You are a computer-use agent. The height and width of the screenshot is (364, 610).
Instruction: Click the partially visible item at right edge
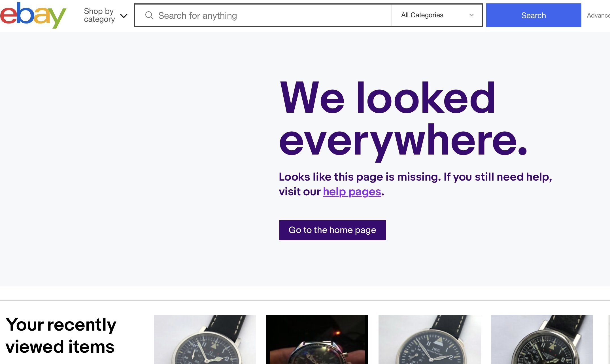[609, 339]
